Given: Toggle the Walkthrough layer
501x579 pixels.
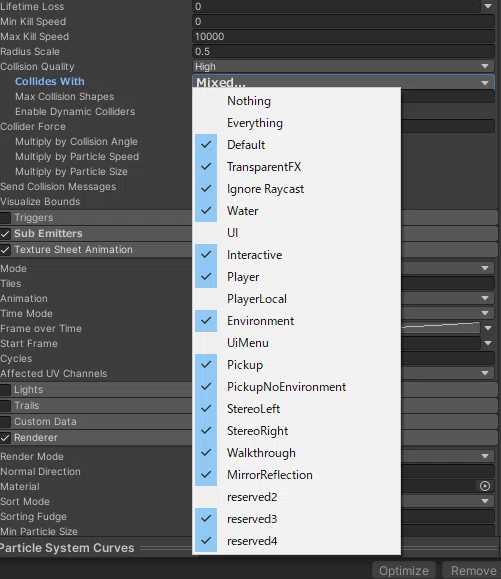Looking at the screenshot, I should coord(296,453).
